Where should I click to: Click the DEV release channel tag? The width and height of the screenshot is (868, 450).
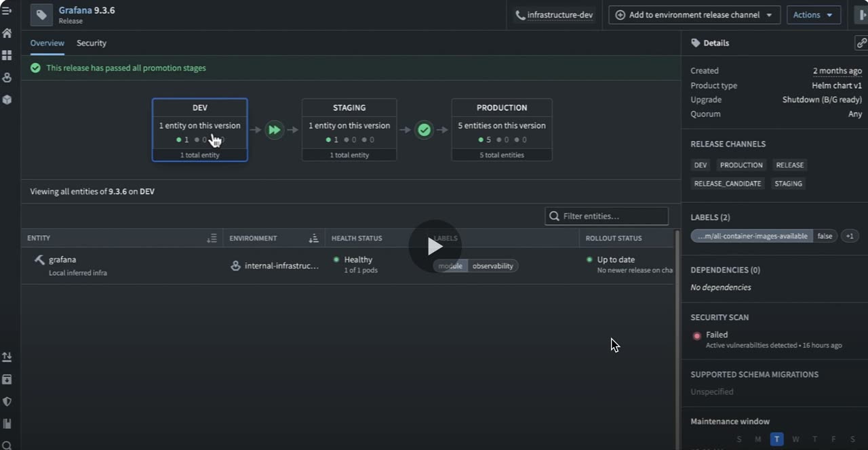pos(701,165)
